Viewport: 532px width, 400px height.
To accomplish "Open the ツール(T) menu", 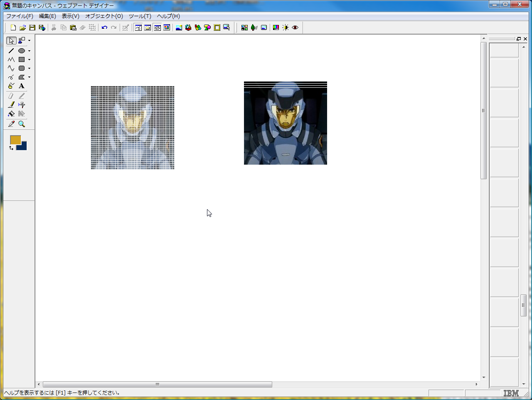I will [x=140, y=16].
